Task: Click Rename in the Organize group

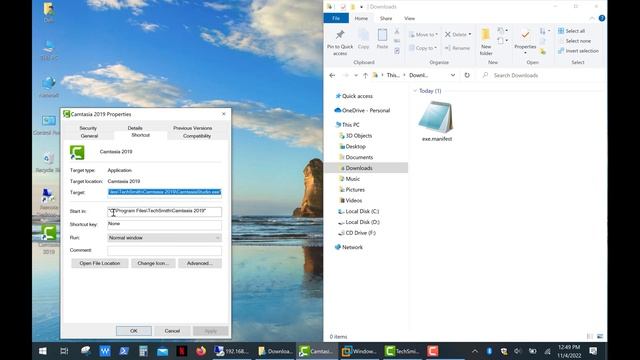Action: [x=457, y=48]
